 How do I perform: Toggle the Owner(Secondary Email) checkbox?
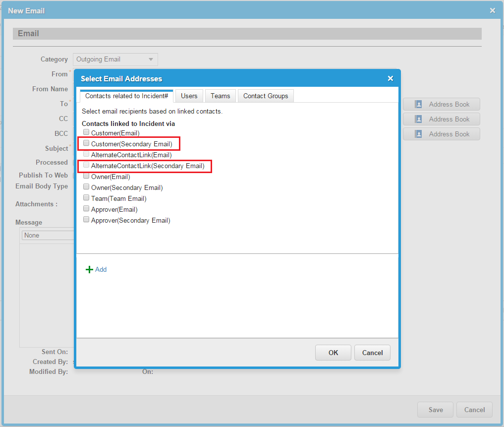tap(86, 187)
